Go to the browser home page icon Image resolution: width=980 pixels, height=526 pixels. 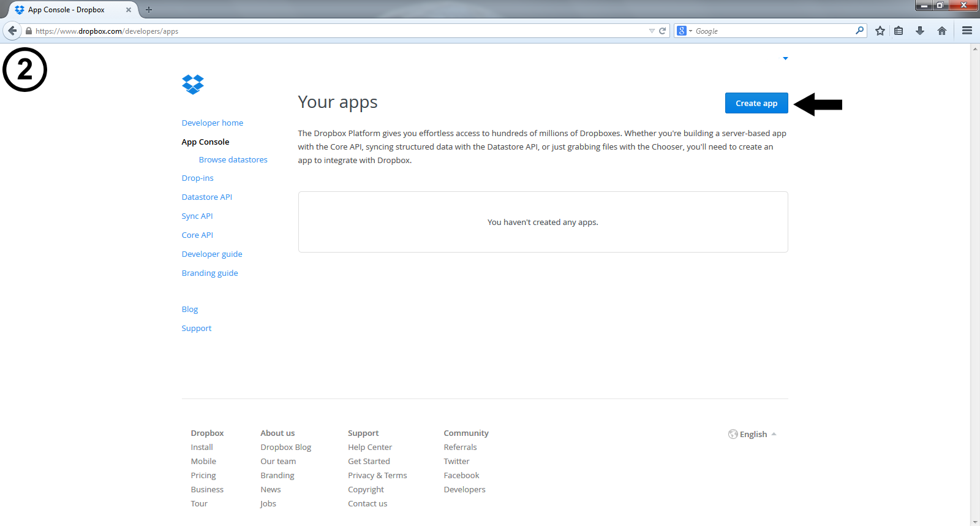coord(942,31)
